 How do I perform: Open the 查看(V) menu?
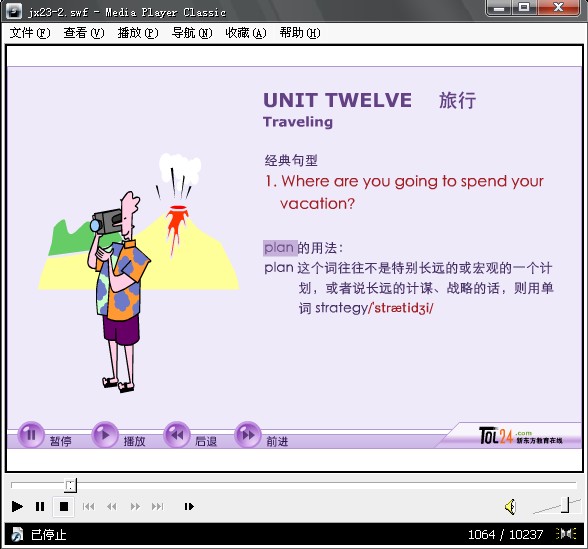(x=84, y=33)
